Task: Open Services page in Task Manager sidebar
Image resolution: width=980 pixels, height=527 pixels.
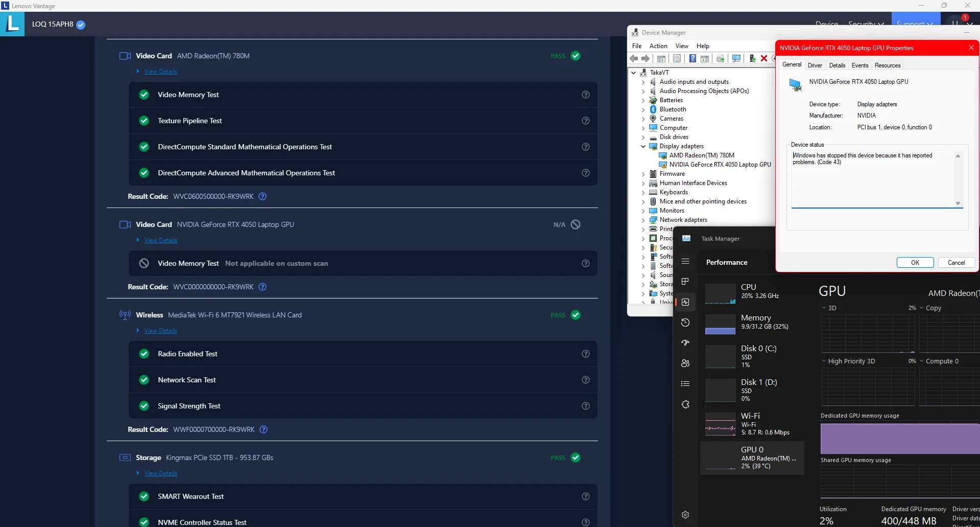Action: (x=685, y=404)
